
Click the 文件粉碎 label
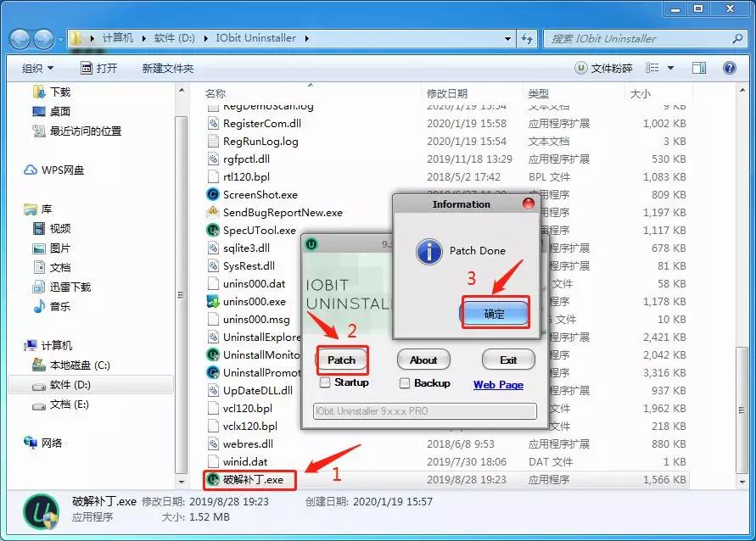pos(612,69)
